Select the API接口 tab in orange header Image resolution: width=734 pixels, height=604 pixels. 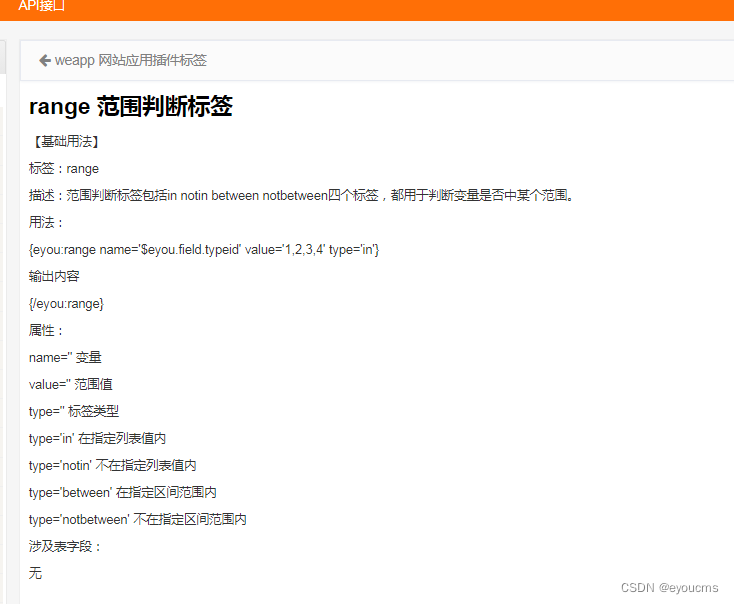pos(41,6)
